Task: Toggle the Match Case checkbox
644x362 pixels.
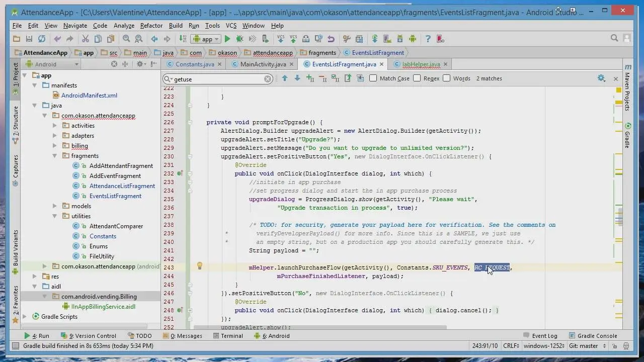Action: 373,78
